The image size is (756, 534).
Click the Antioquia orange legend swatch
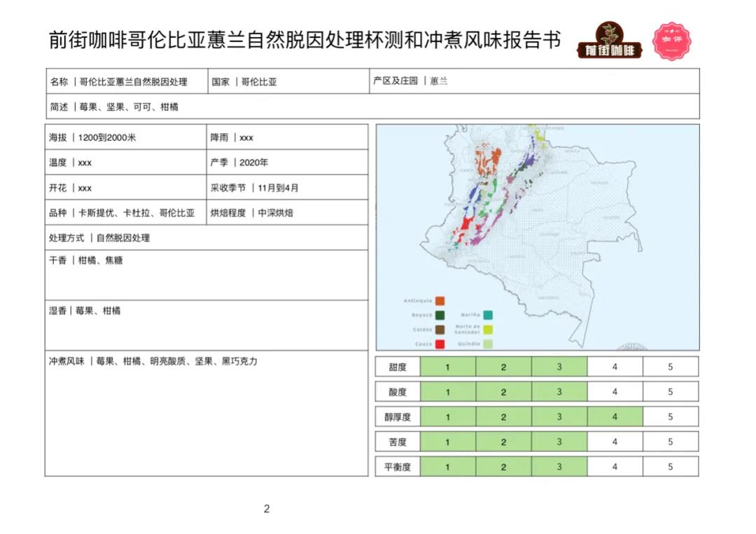(440, 301)
